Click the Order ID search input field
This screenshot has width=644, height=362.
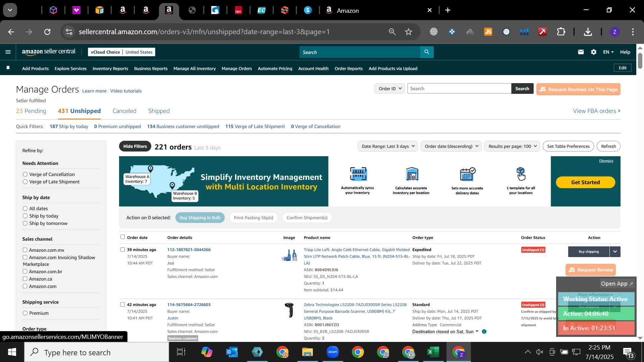(x=459, y=88)
